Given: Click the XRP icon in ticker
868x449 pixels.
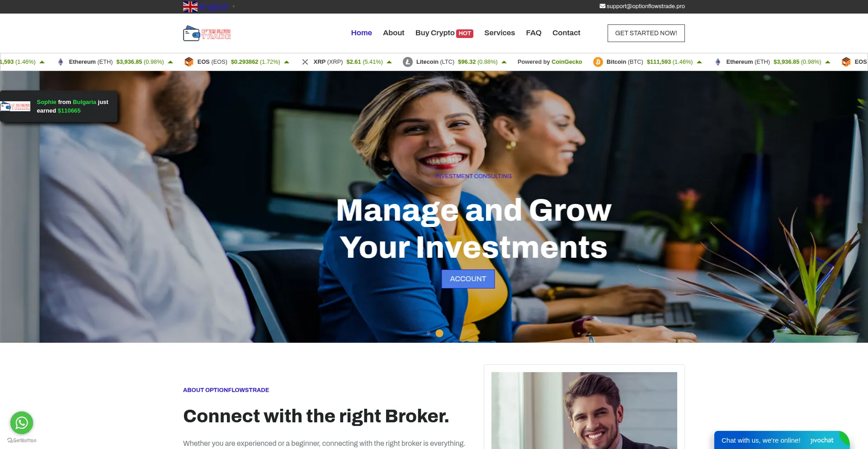Looking at the screenshot, I should click(x=305, y=62).
